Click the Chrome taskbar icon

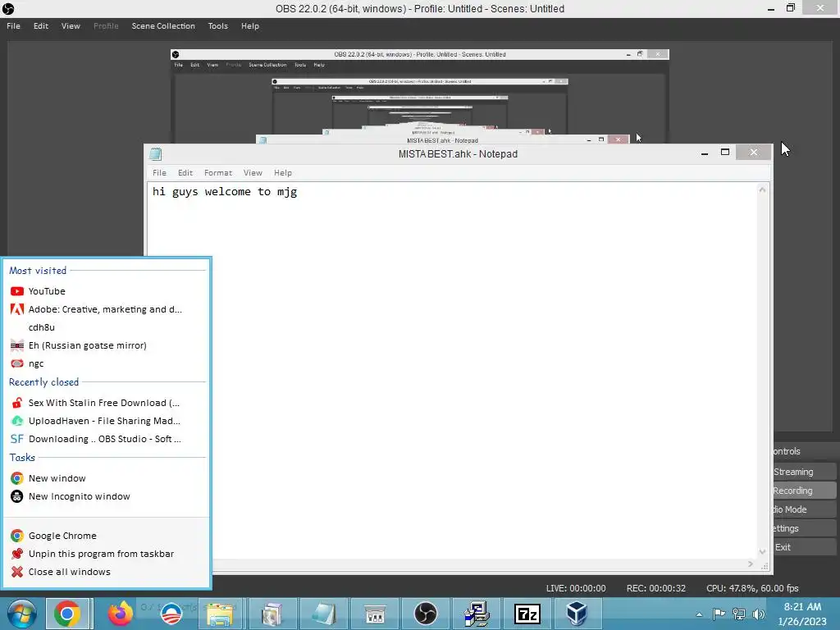(67, 614)
